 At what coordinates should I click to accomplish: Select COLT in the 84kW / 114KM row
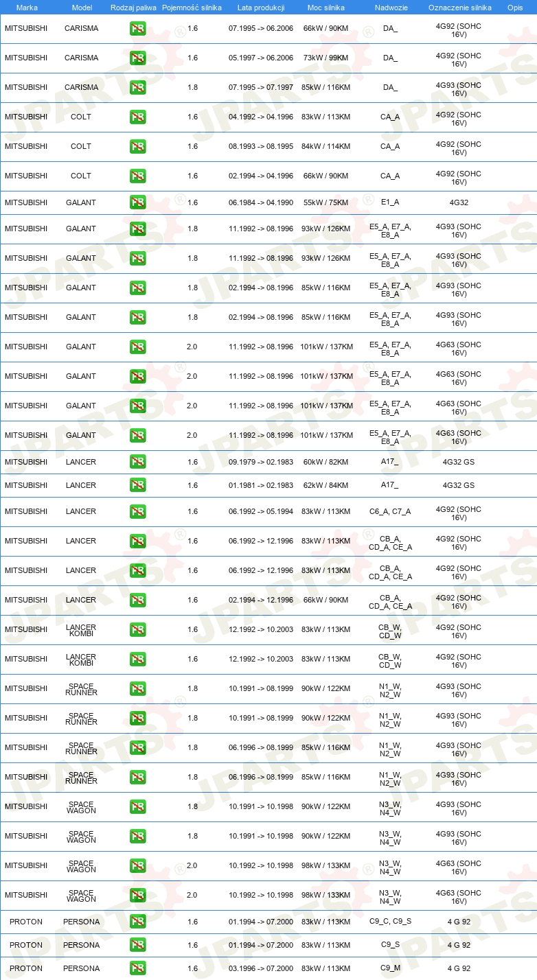click(81, 147)
